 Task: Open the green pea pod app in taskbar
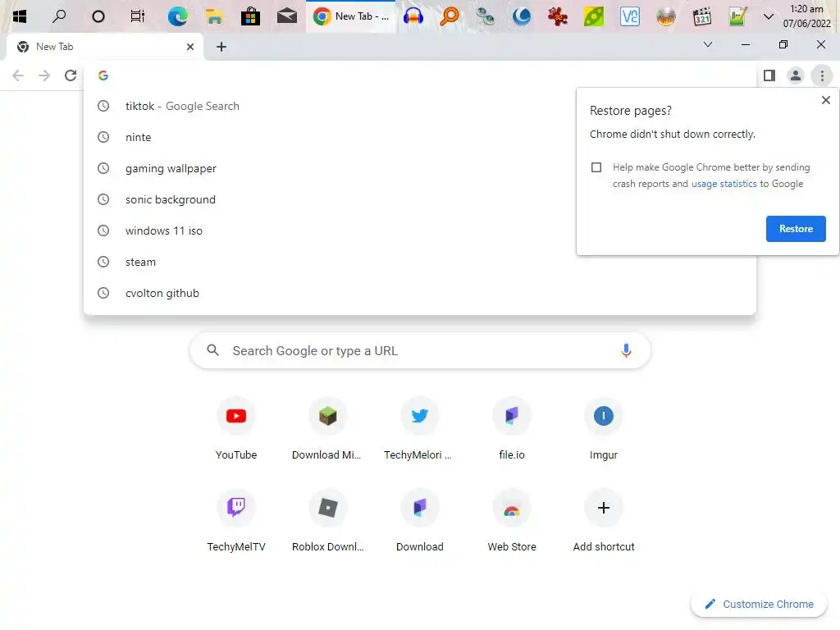[594, 16]
